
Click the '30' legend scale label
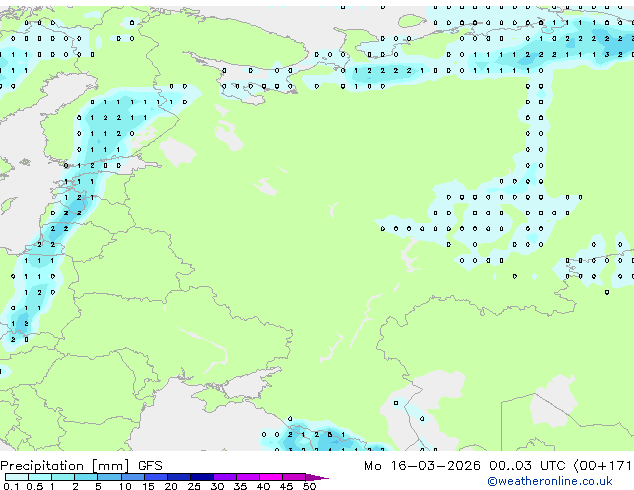[x=217, y=486]
